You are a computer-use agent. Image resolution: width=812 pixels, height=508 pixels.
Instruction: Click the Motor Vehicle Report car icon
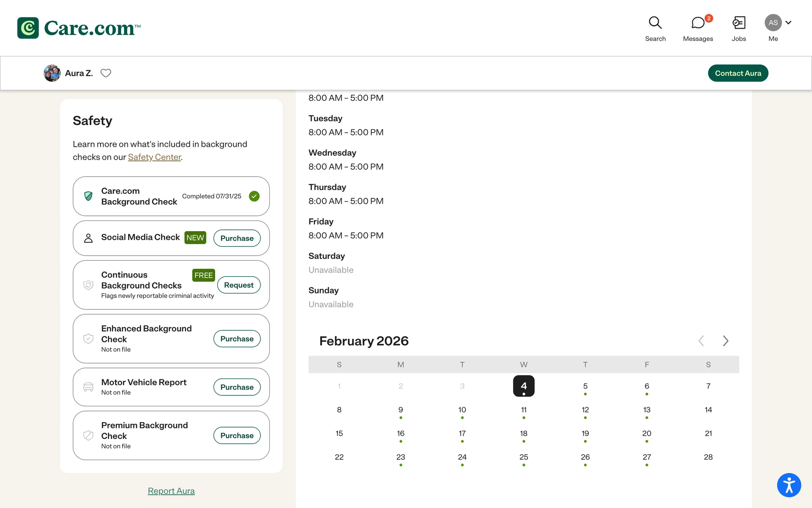88,387
